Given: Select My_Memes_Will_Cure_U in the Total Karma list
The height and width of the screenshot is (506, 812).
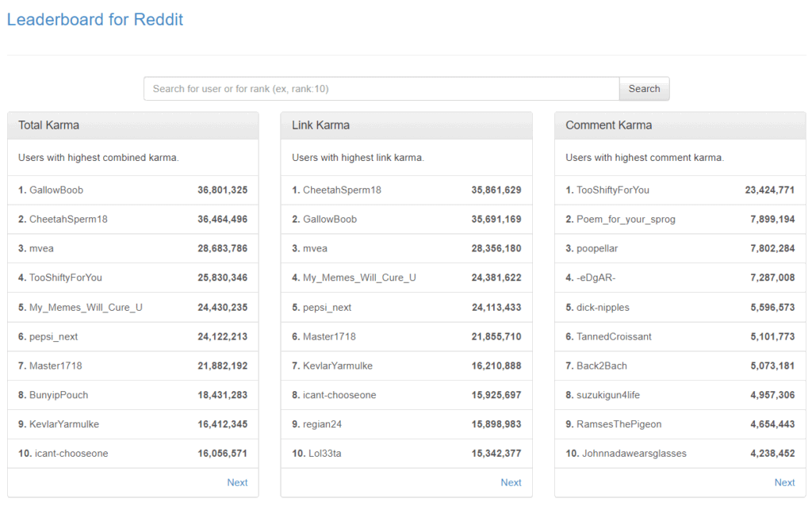Looking at the screenshot, I should click(86, 307).
